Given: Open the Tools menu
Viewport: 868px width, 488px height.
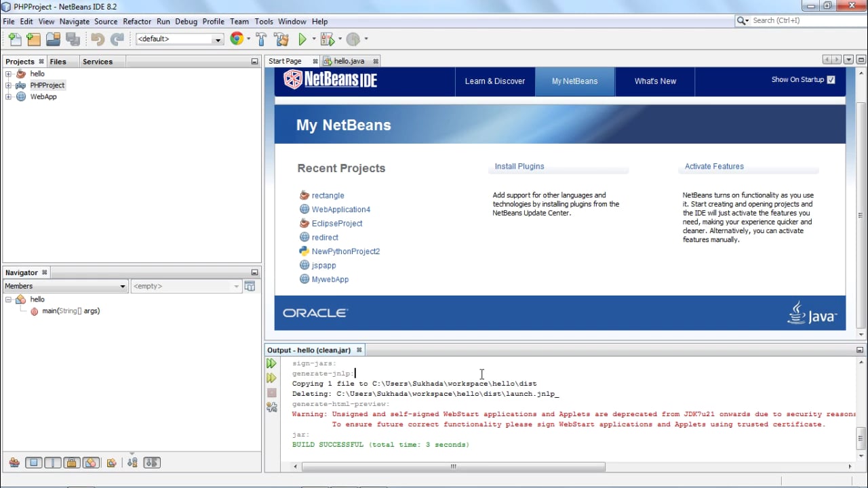Looking at the screenshot, I should click(264, 22).
